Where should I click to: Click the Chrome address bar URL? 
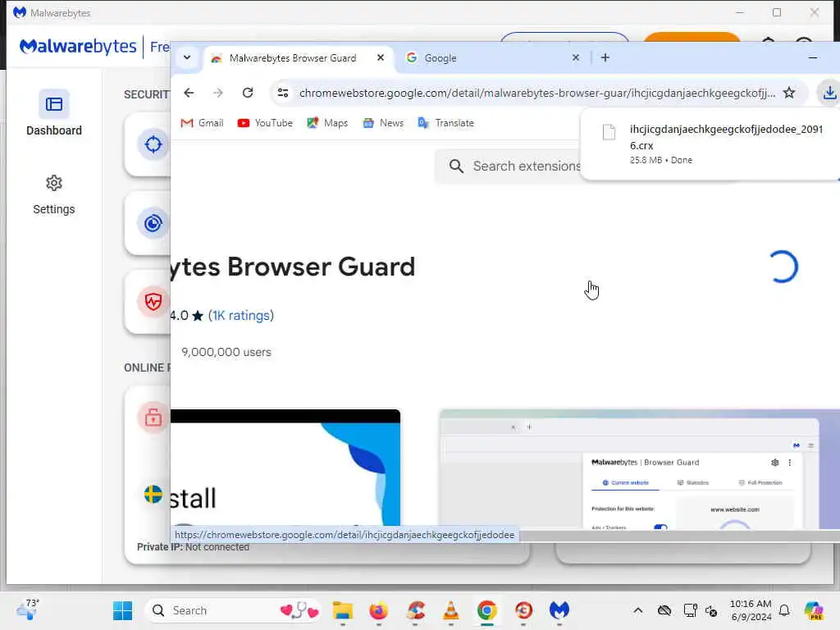536,94
